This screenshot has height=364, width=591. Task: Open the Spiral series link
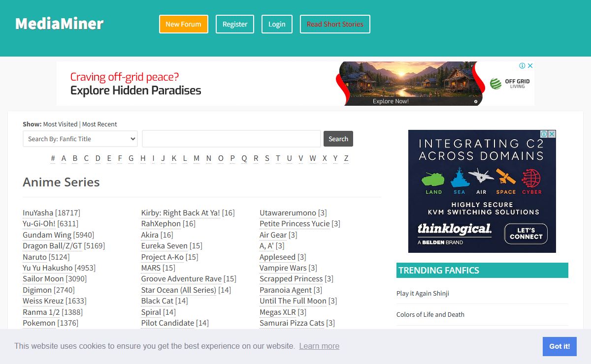pyautogui.click(x=151, y=312)
